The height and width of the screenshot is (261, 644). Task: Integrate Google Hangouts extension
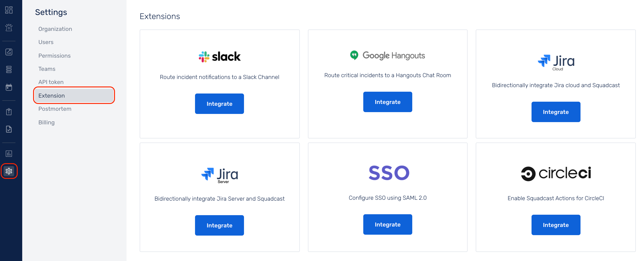click(387, 102)
